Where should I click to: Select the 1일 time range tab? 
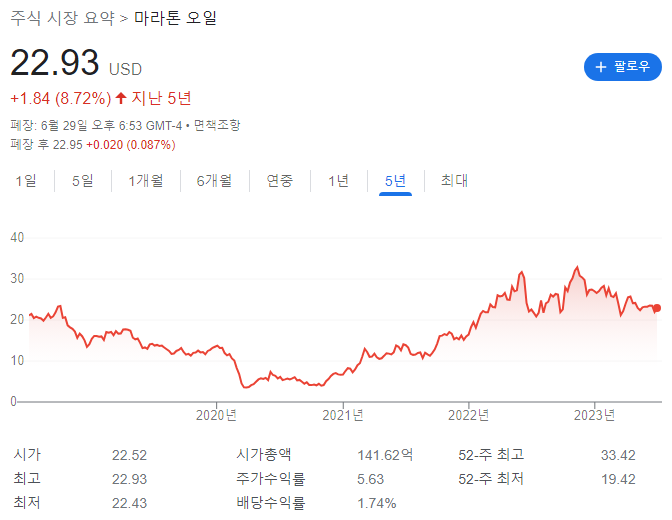pos(26,180)
